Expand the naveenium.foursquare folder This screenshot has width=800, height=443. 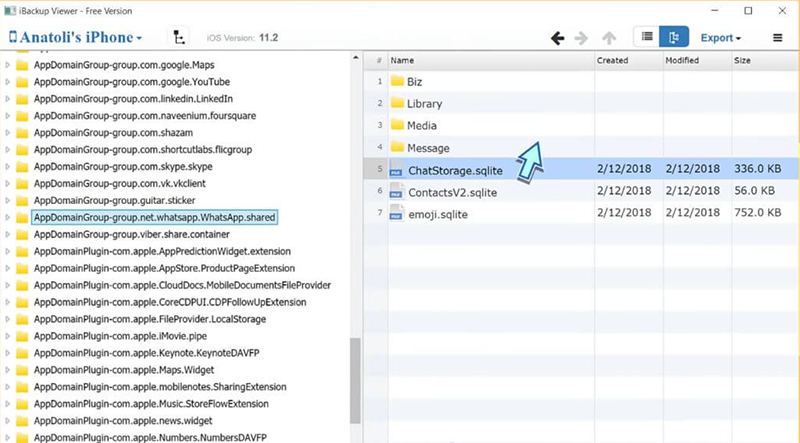[8, 115]
